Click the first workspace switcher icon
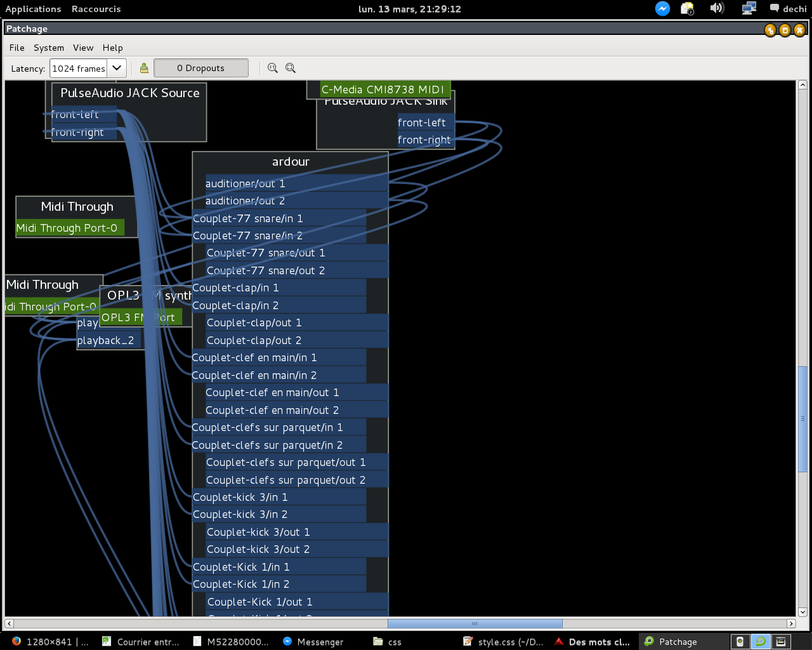 [740, 642]
